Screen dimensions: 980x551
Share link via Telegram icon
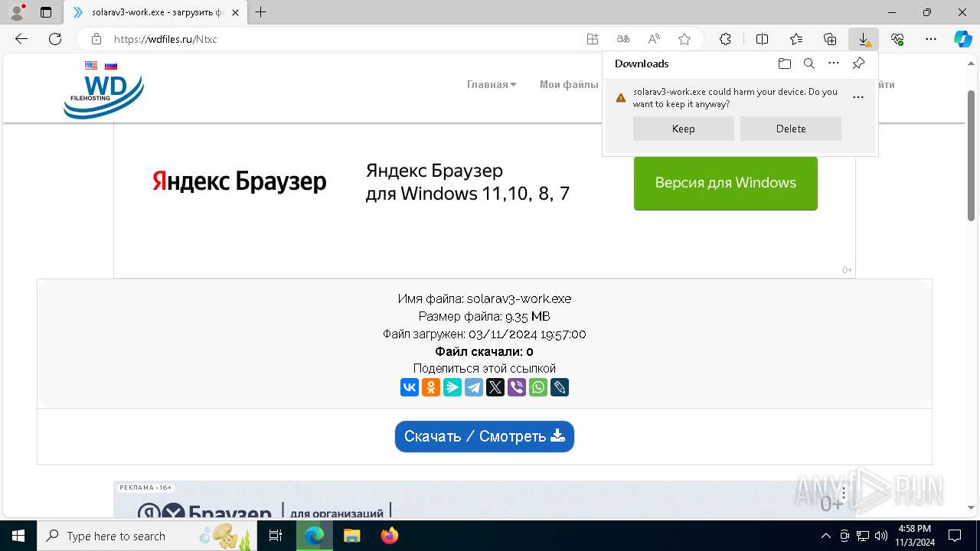tap(474, 387)
